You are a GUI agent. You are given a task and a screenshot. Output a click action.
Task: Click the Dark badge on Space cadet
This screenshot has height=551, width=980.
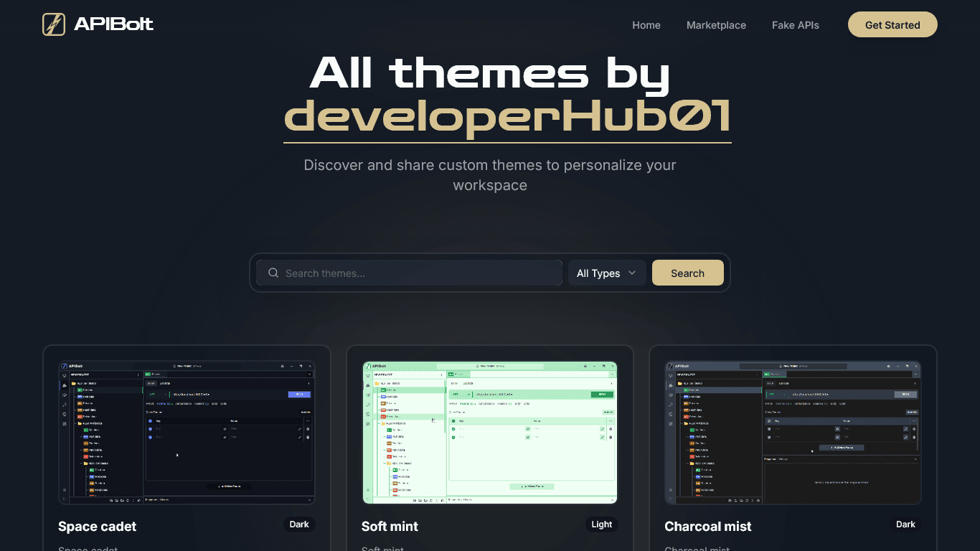pos(299,524)
